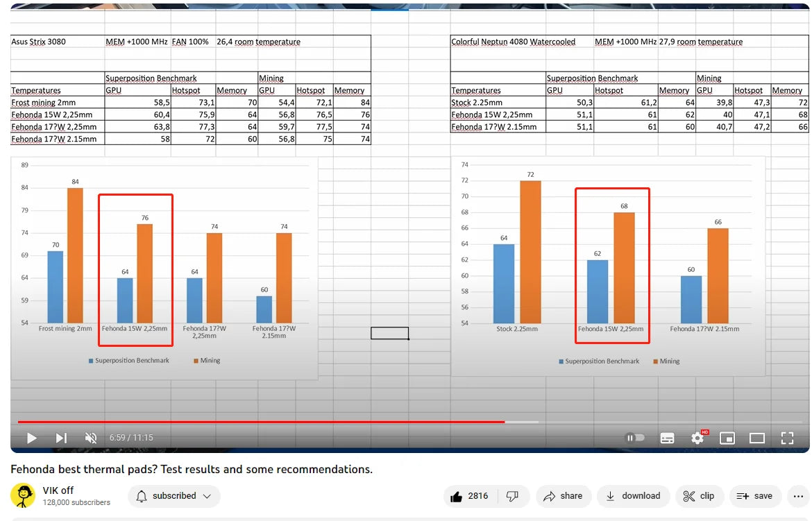This screenshot has height=521, width=812.
Task: Switch to miniplayer mode
Action: [x=727, y=438]
